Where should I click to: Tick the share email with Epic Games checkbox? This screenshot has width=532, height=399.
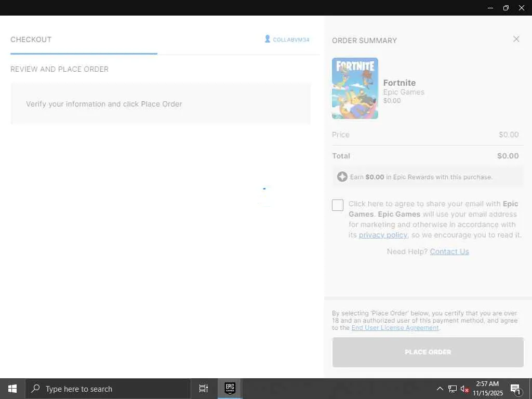pos(338,205)
